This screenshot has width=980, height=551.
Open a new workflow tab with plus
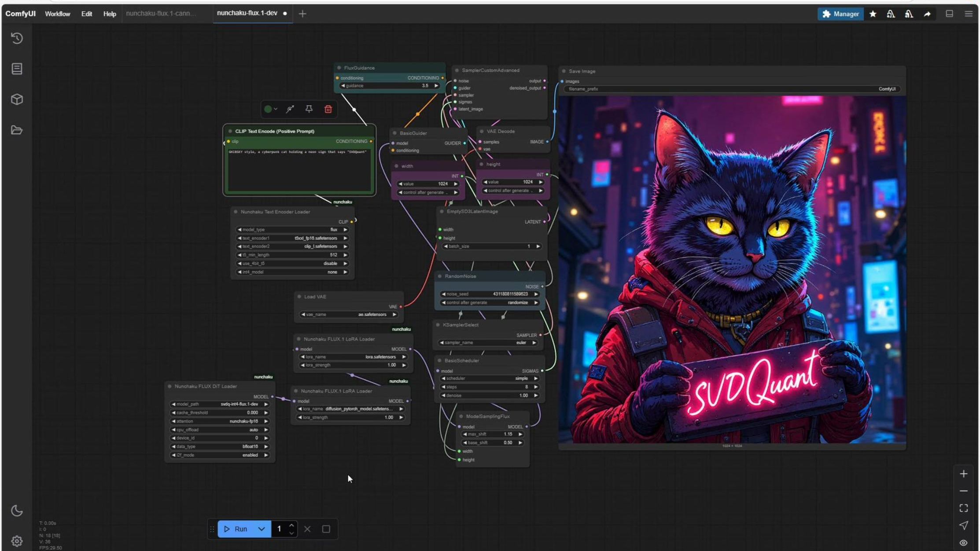pos(302,14)
